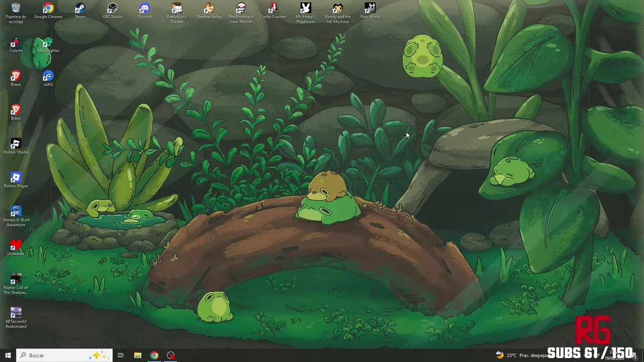This screenshot has width=644, height=362.
Task: Click the Buscar taskbar search box
Action: pos(63,355)
